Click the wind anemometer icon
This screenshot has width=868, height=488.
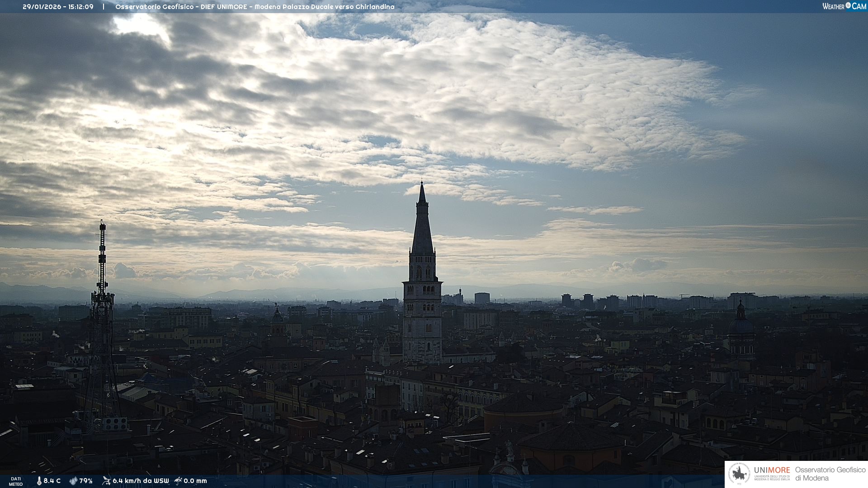(x=106, y=481)
